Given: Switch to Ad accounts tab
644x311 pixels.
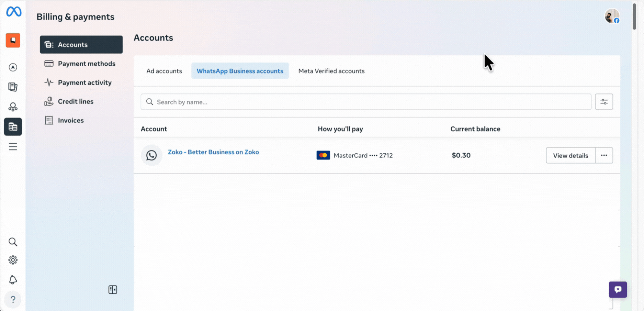Looking at the screenshot, I should click(x=164, y=71).
